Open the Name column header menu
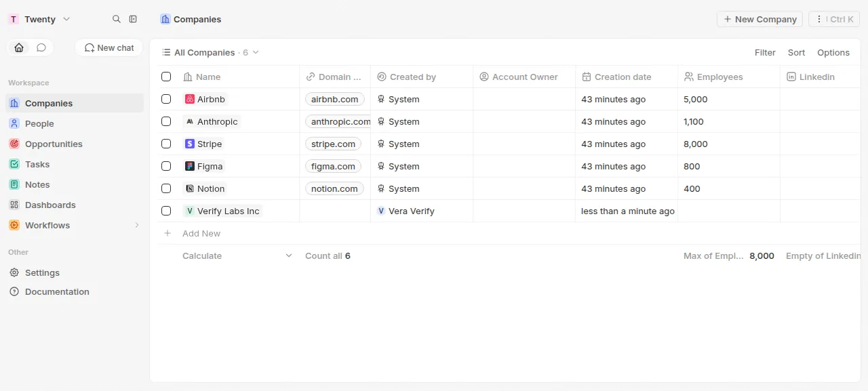The image size is (868, 391). click(x=238, y=77)
